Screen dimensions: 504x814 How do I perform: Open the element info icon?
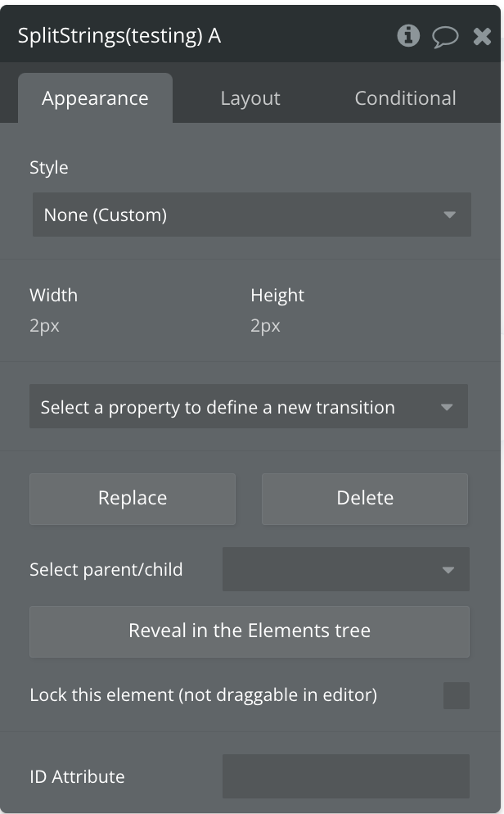[x=408, y=36]
